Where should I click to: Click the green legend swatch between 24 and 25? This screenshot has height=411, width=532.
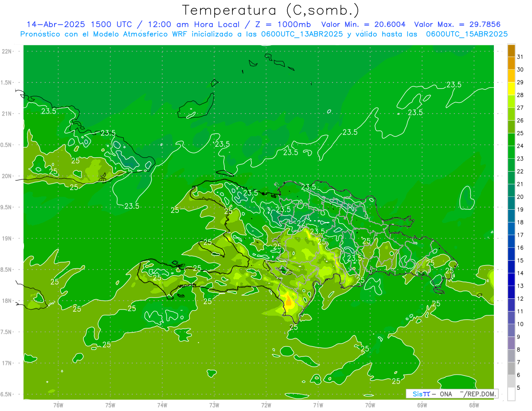511,139
